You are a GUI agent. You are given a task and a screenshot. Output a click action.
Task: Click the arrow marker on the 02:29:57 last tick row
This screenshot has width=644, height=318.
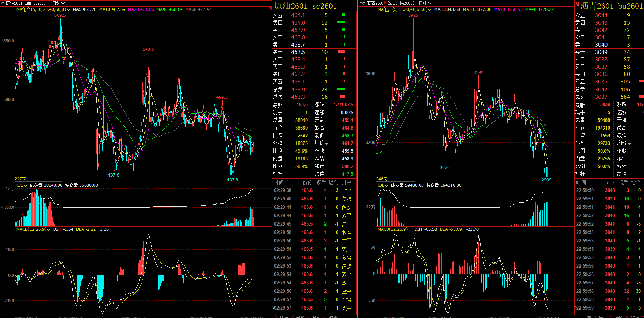(274, 308)
